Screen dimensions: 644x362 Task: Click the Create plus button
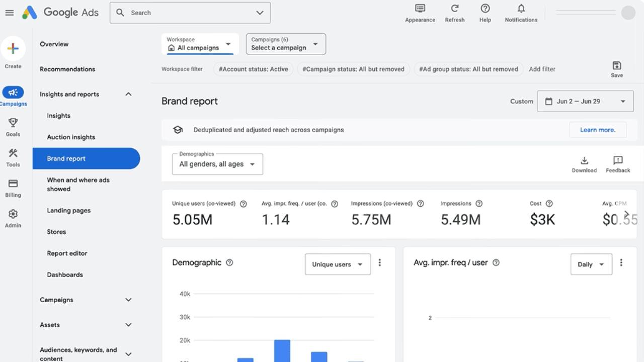point(13,49)
